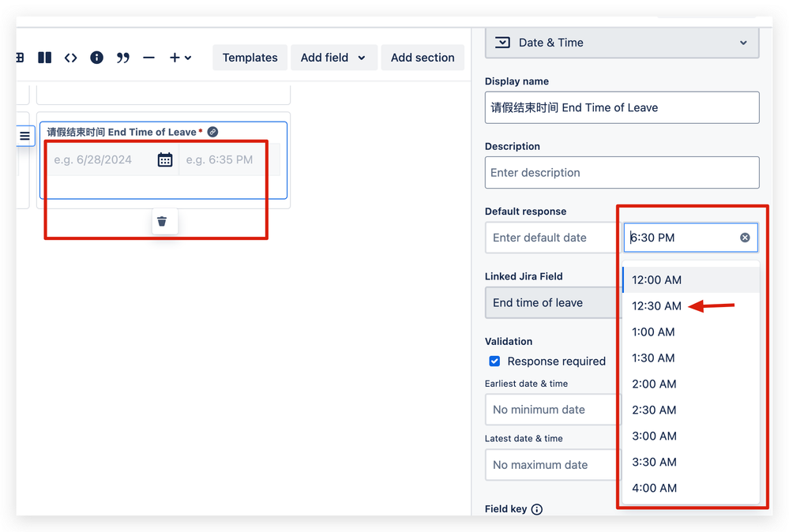Image resolution: width=789 pixels, height=532 pixels.
Task: Choose 3:30 AM time option
Action: pyautogui.click(x=691, y=462)
